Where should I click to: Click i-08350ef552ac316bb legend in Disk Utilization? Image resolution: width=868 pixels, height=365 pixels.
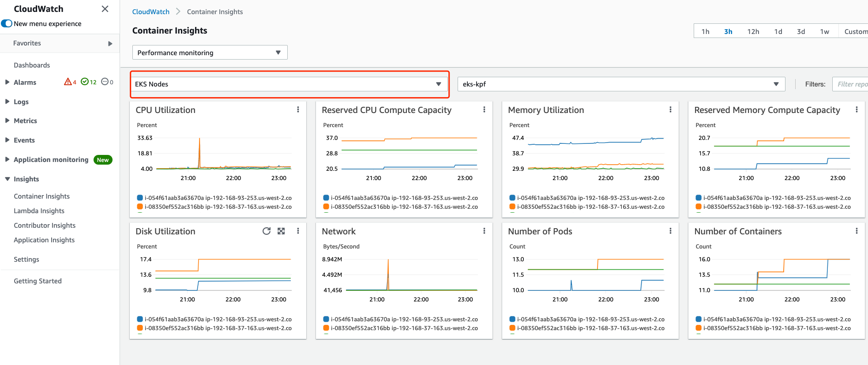click(218, 328)
